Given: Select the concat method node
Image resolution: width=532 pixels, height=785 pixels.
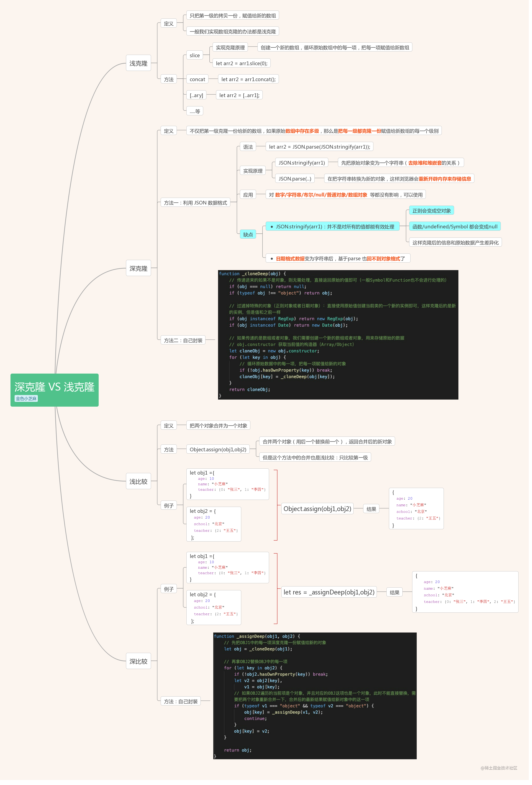Looking at the screenshot, I should (197, 79).
